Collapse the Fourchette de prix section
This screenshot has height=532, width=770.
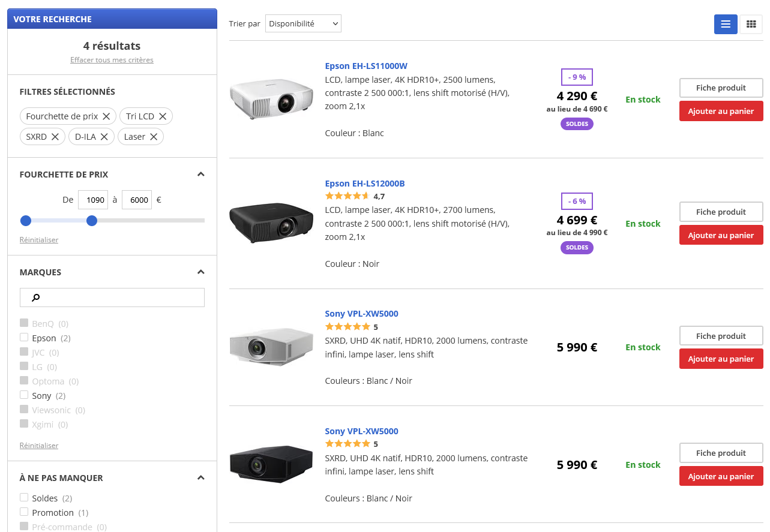click(x=201, y=175)
